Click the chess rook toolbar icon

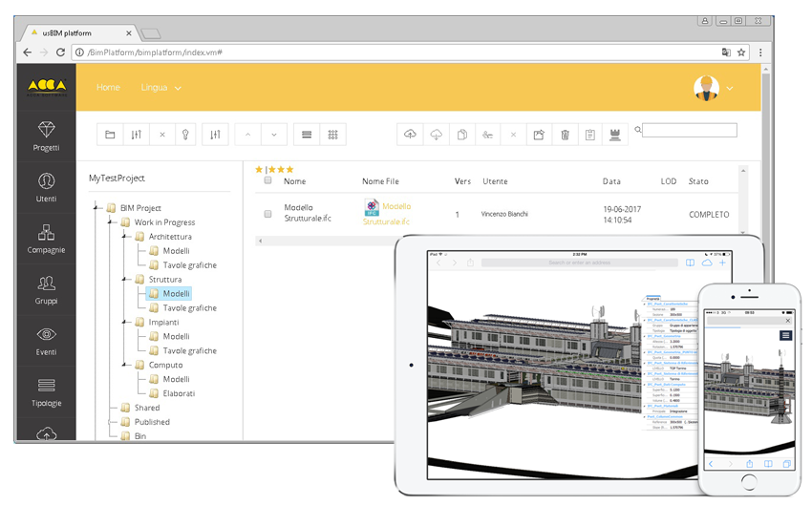pos(614,135)
